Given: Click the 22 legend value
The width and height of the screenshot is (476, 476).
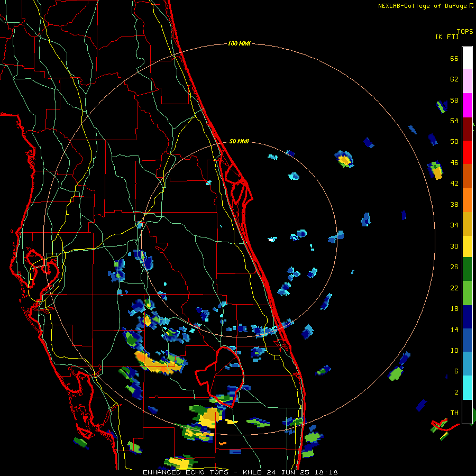Looking at the screenshot, I should (454, 288).
